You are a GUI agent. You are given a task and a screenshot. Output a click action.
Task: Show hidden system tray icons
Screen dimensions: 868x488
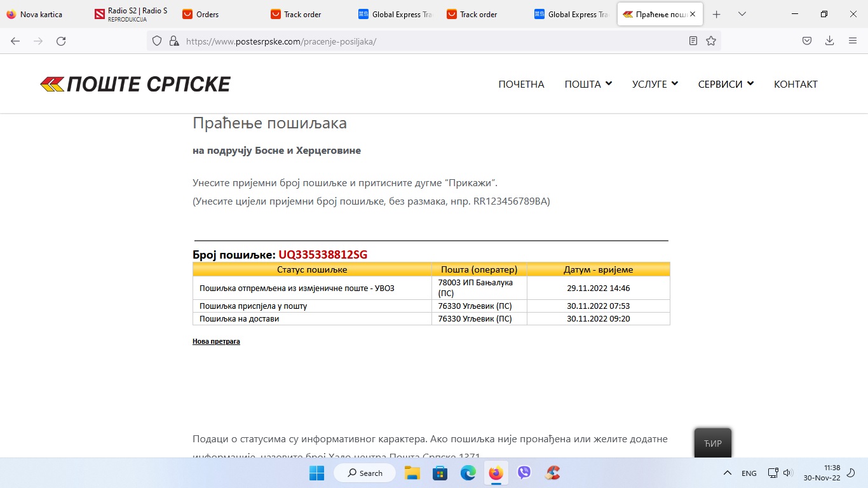pos(728,473)
